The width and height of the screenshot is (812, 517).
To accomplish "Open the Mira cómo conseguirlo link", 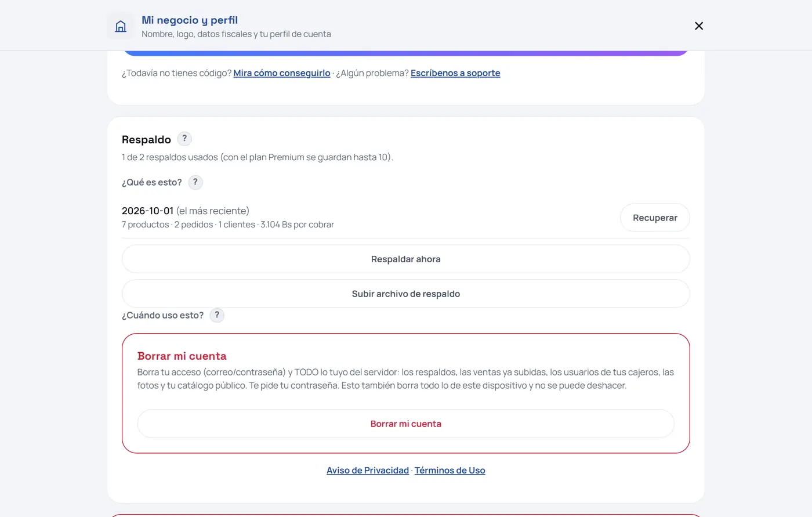I will click(282, 73).
